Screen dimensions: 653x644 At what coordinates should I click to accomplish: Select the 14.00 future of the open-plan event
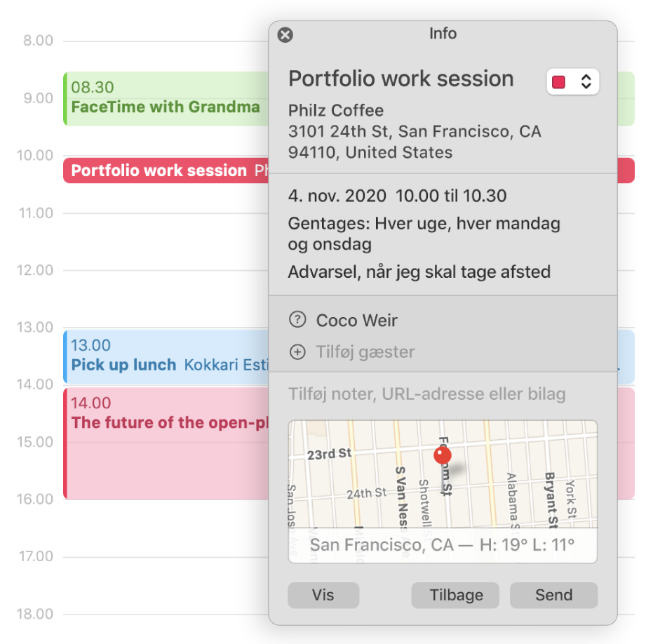[166, 443]
